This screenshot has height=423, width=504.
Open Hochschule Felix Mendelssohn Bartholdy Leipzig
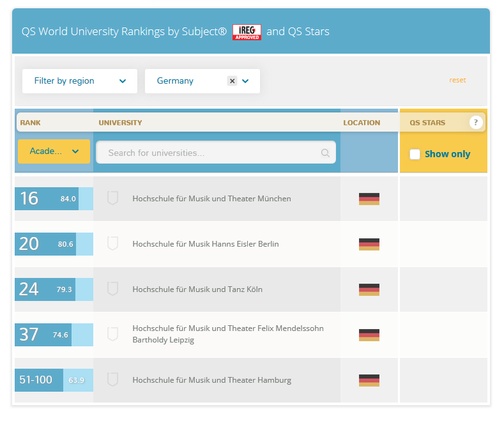tap(228, 334)
